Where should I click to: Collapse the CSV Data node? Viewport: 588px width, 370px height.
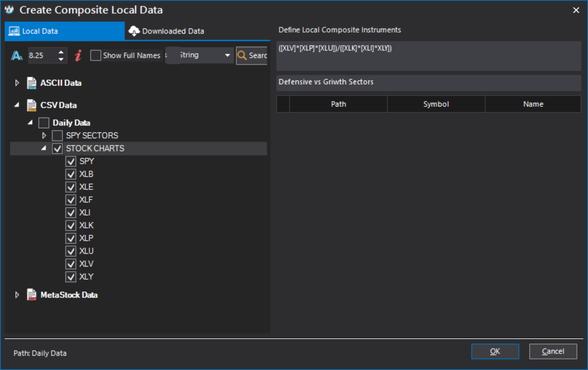17,105
